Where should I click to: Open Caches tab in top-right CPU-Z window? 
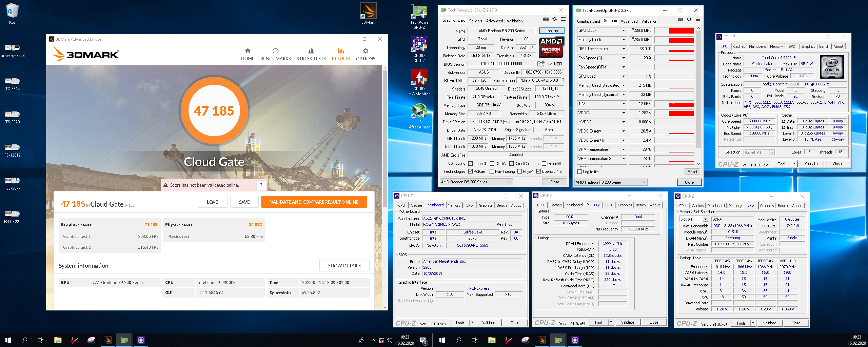pos(739,46)
